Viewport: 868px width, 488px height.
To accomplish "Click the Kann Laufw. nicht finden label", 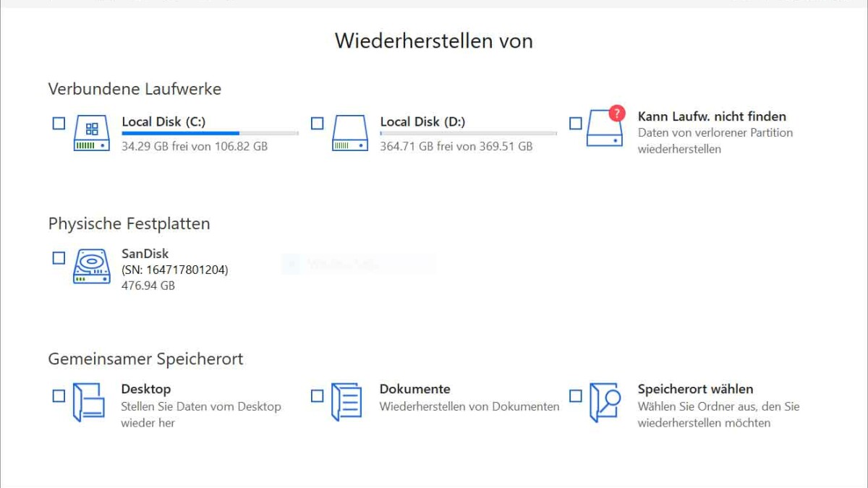I will tap(712, 116).
